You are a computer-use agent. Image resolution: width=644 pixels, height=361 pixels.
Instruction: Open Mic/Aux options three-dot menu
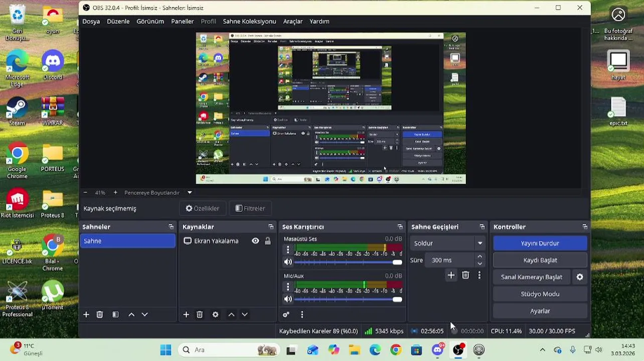click(x=288, y=286)
